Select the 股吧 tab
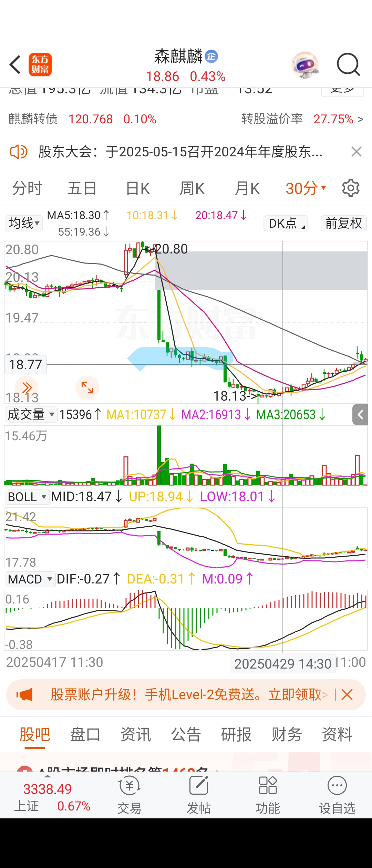This screenshot has height=868, width=372. click(35, 735)
